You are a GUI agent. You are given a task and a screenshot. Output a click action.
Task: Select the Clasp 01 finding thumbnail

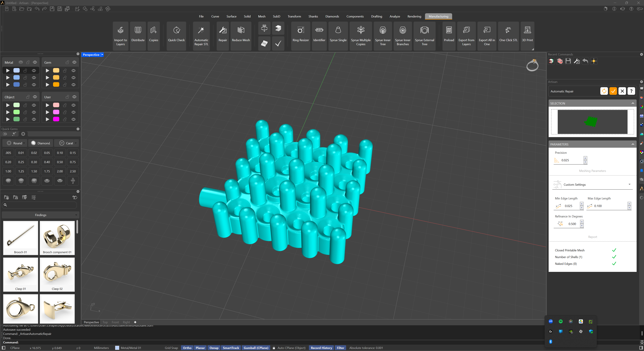point(20,275)
